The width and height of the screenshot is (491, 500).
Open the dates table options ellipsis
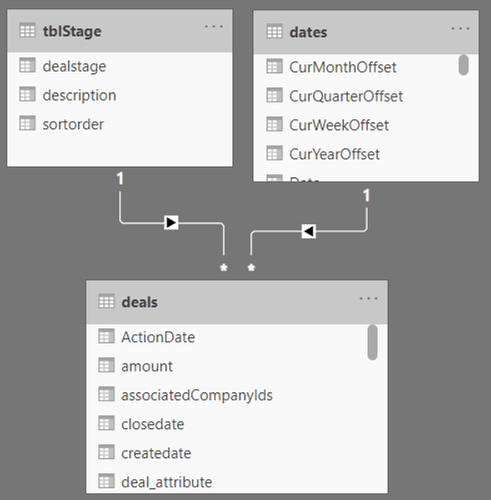pos(460,28)
